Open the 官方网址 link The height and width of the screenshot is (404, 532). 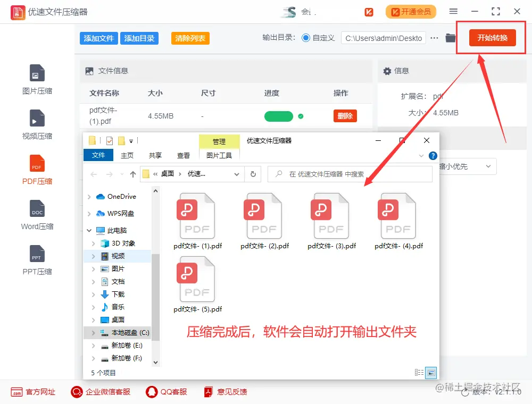pyautogui.click(x=33, y=392)
